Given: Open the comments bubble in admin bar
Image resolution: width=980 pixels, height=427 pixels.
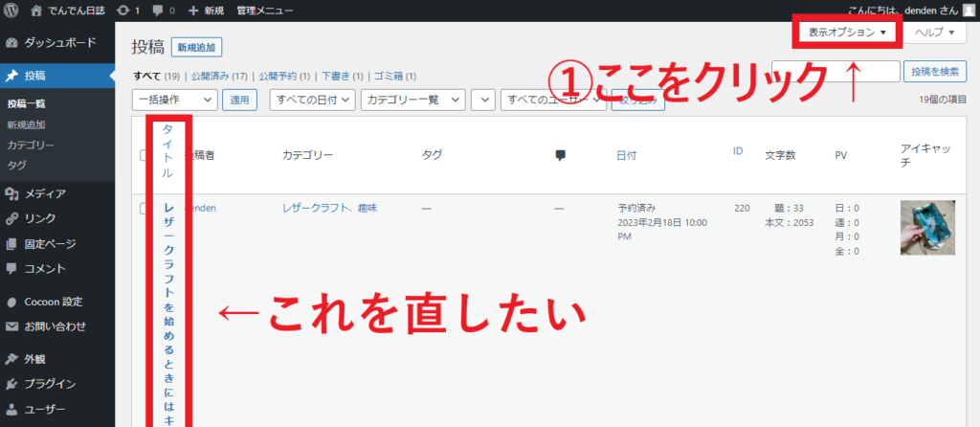Looking at the screenshot, I should [x=164, y=11].
